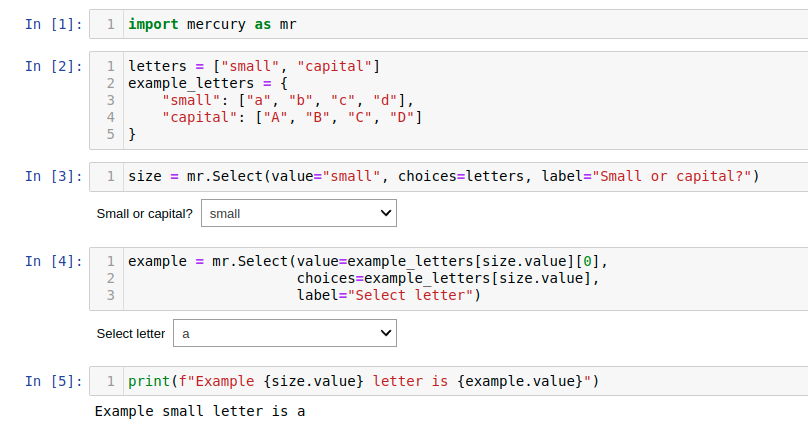This screenshot has height=429, width=808.
Task: Open the "Select letter" dropdown
Action: 284,333
